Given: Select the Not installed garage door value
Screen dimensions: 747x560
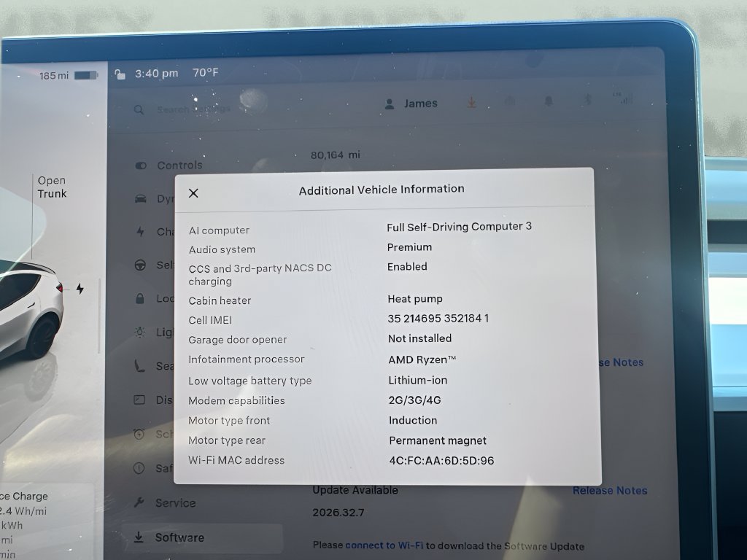Looking at the screenshot, I should pyautogui.click(x=419, y=338).
